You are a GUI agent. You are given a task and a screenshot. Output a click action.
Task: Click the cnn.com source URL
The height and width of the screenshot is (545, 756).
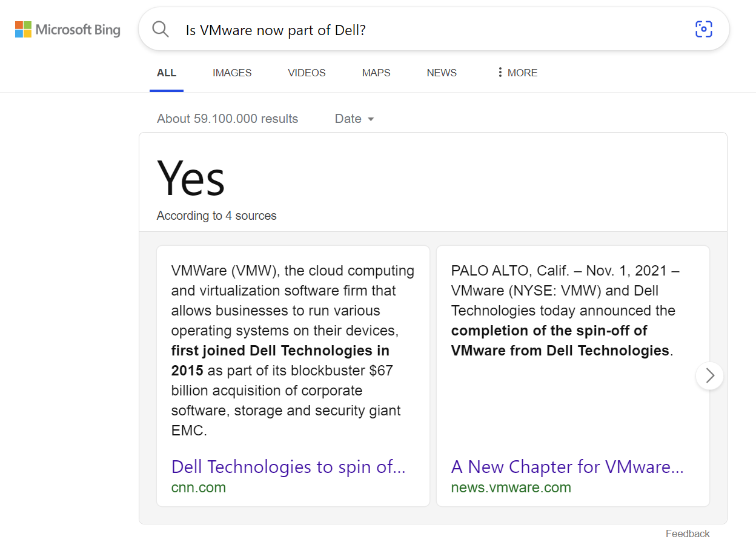click(199, 487)
